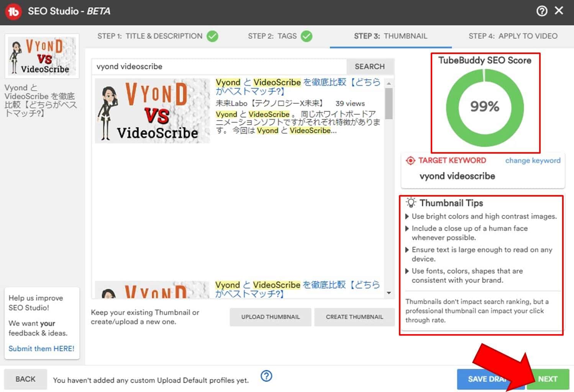Close the SEO Studio window
The height and width of the screenshot is (392, 574).
tap(559, 11)
